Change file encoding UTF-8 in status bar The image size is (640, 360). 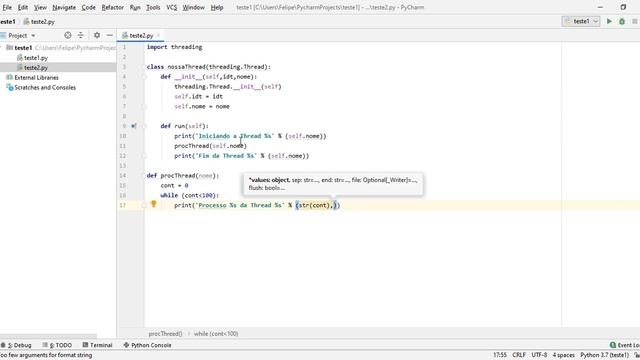pyautogui.click(x=539, y=355)
